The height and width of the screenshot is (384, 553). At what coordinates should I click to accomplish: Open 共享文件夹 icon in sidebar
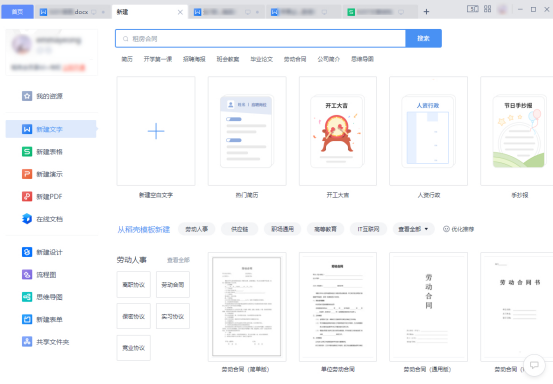click(x=27, y=341)
